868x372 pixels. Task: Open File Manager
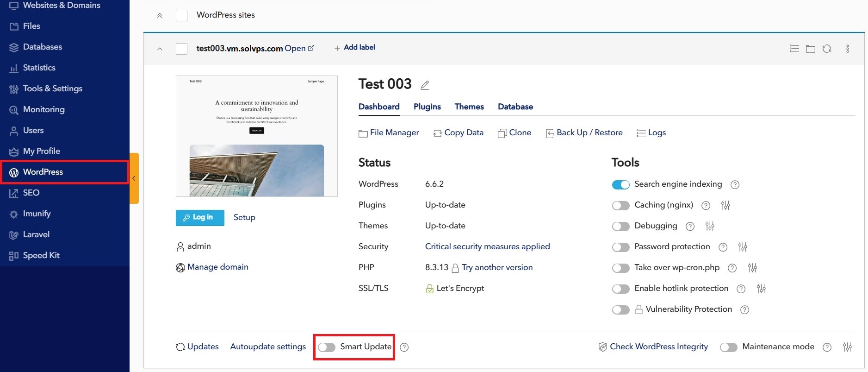pyautogui.click(x=389, y=133)
